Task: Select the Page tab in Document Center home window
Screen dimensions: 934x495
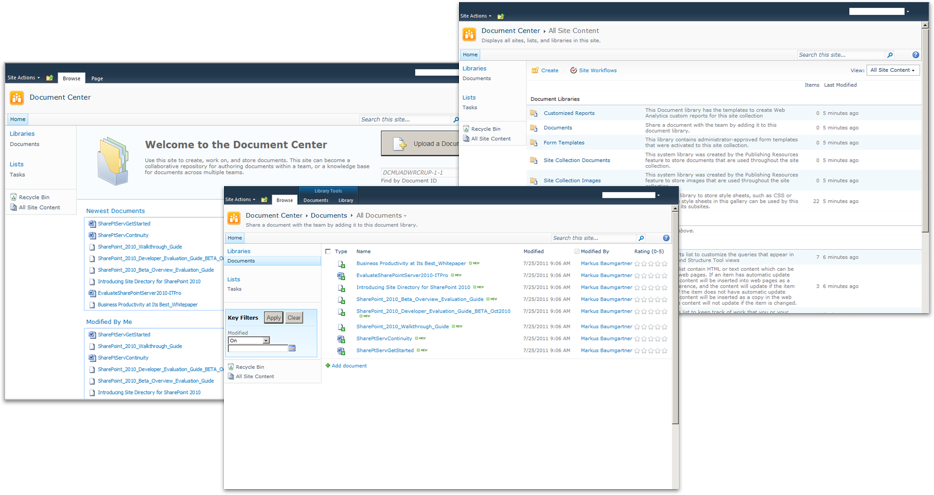Action: [x=97, y=79]
